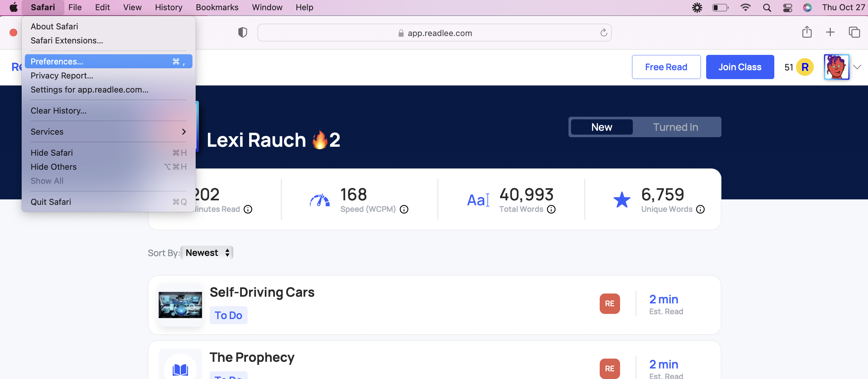Click the flame streak icon beside Lexi Rauch

(319, 140)
